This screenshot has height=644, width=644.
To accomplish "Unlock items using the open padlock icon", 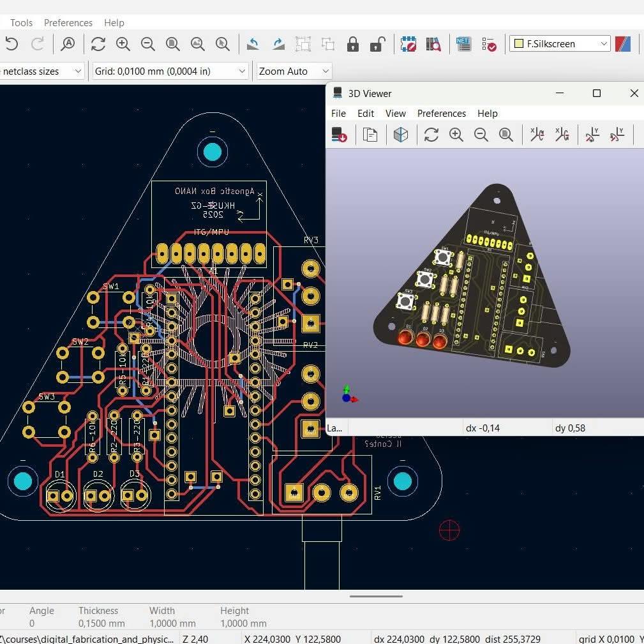I will tap(378, 44).
